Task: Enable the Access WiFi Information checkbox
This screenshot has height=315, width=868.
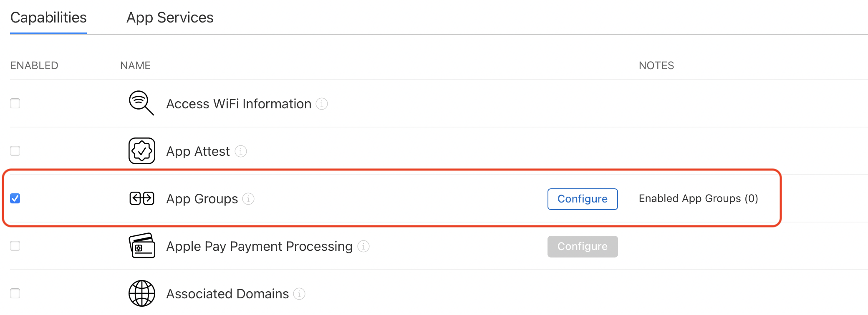Action: tap(15, 103)
